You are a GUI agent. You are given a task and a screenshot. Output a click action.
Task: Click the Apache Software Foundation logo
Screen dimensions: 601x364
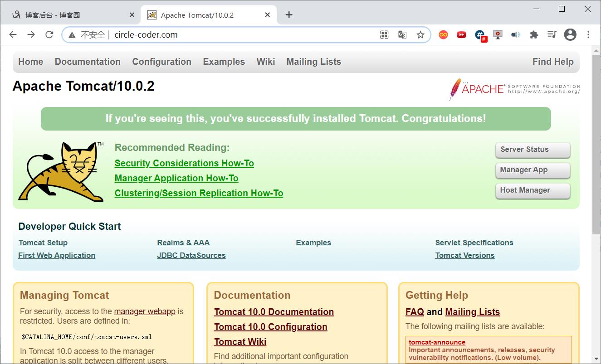tap(514, 89)
